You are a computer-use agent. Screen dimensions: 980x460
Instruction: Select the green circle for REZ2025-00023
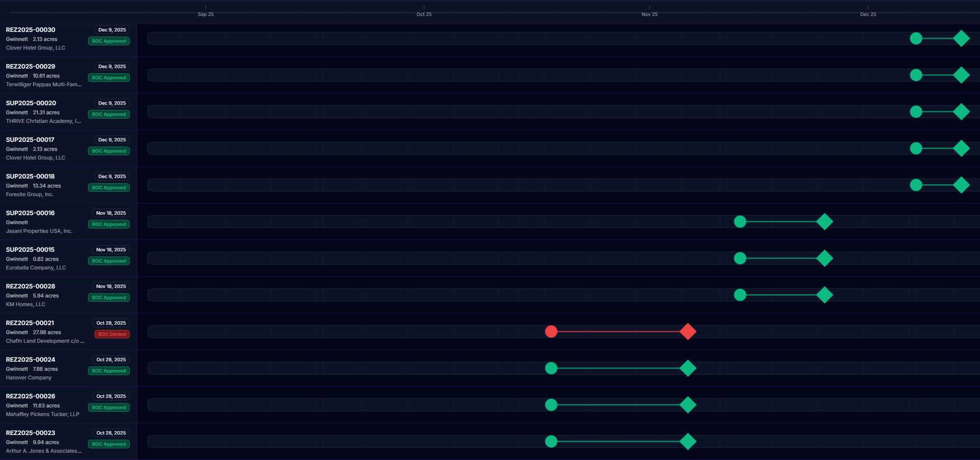tap(551, 441)
